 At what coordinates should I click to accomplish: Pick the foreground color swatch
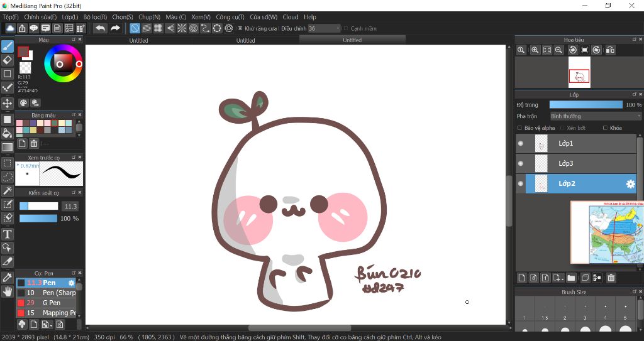[x=23, y=51]
